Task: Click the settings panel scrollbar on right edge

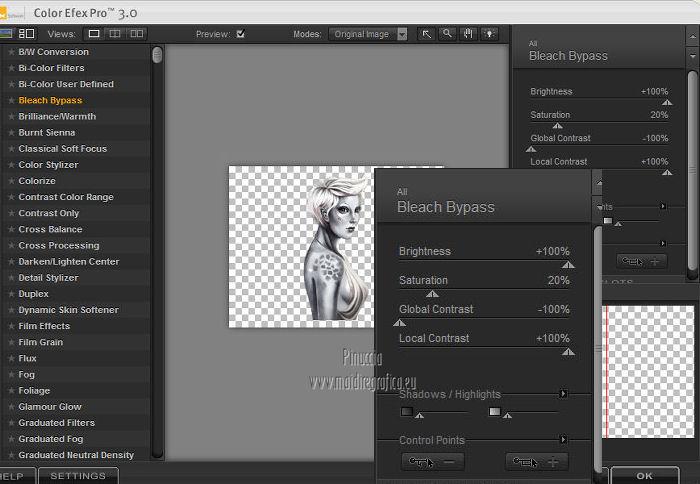Action: click(x=692, y=172)
